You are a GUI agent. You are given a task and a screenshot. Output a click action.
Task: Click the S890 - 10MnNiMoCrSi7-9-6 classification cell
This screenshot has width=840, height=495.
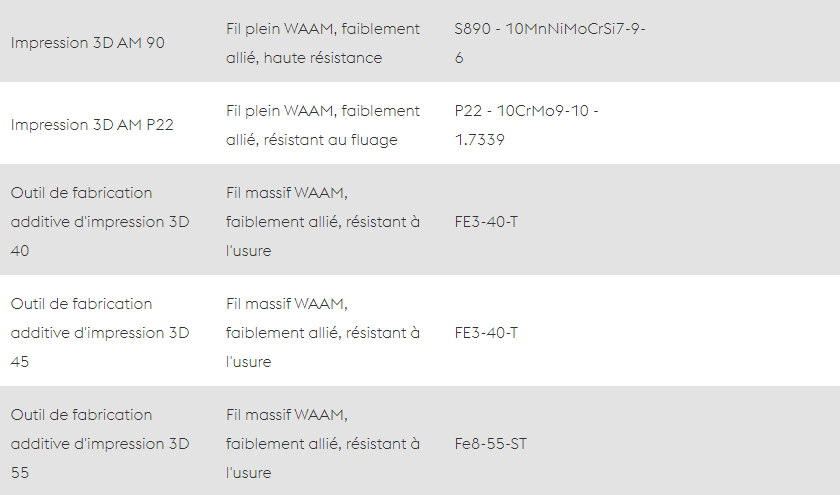tap(550, 43)
